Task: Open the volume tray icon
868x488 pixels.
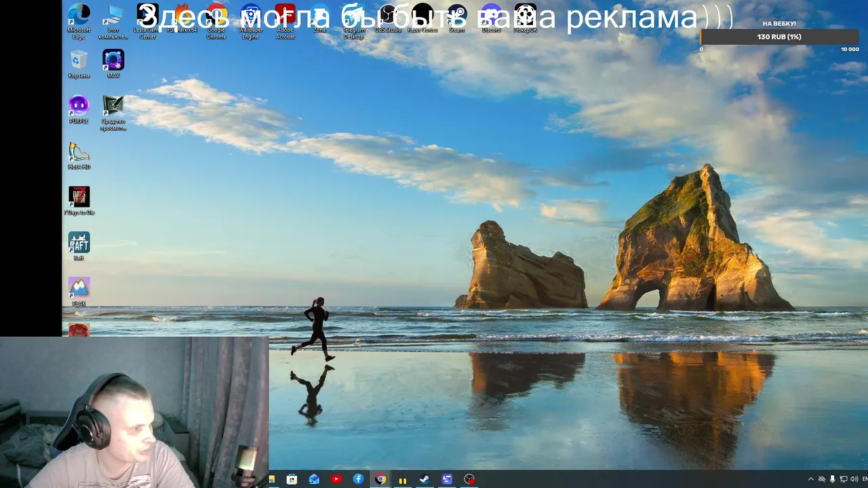Action: coord(854,479)
